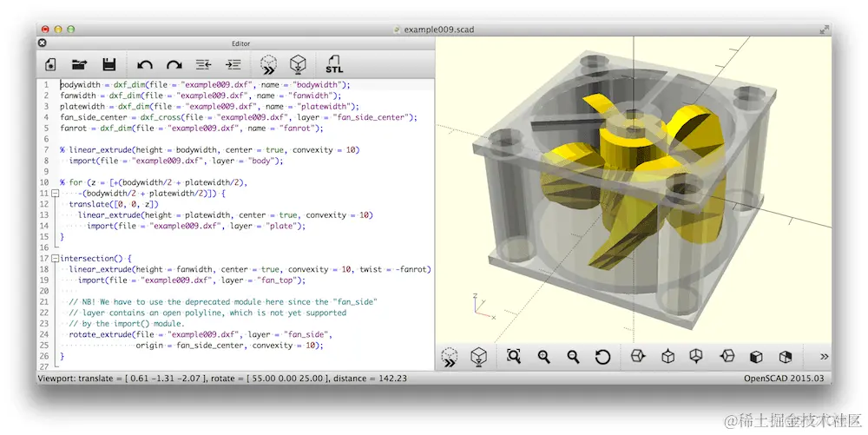
Task: Click the XYZ axis indicator in the viewport
Action: [483, 307]
